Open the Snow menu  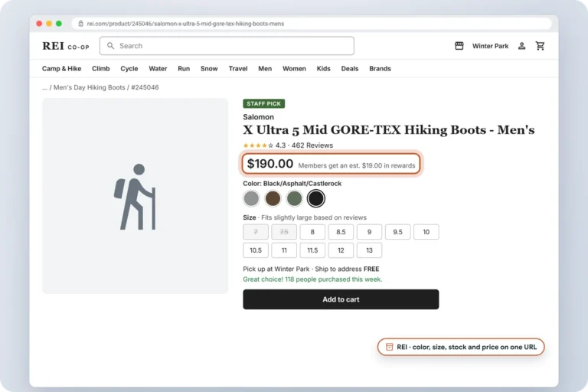pyautogui.click(x=209, y=69)
